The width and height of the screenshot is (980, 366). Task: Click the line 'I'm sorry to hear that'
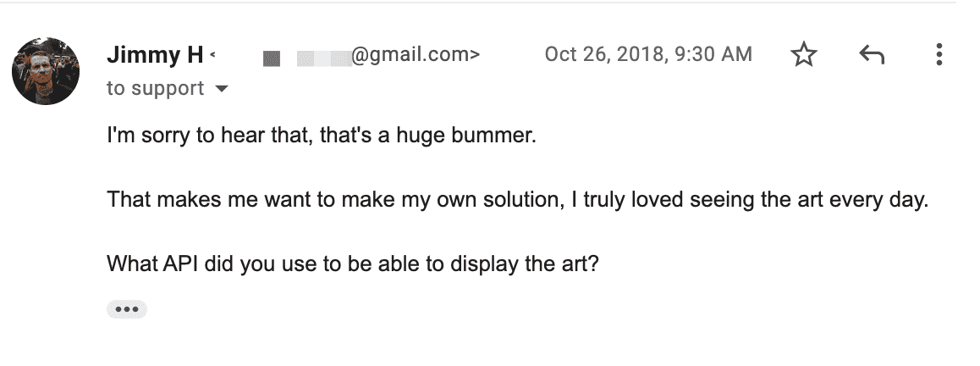click(x=322, y=136)
